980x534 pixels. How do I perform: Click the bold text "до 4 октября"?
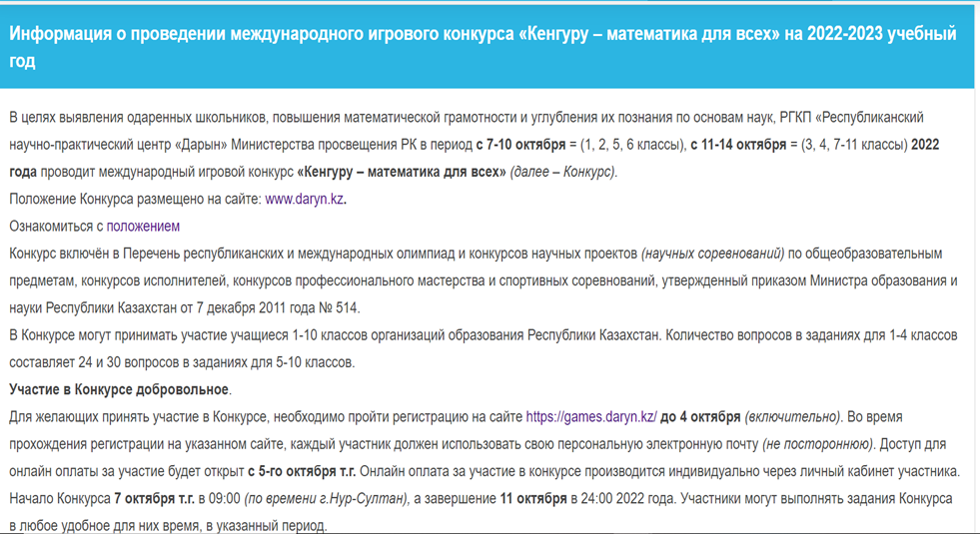700,416
